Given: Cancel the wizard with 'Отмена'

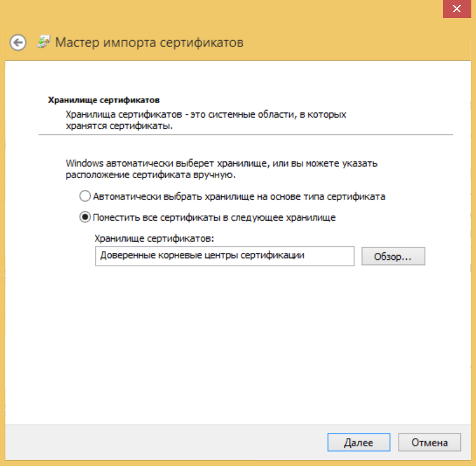Looking at the screenshot, I should coord(429,443).
